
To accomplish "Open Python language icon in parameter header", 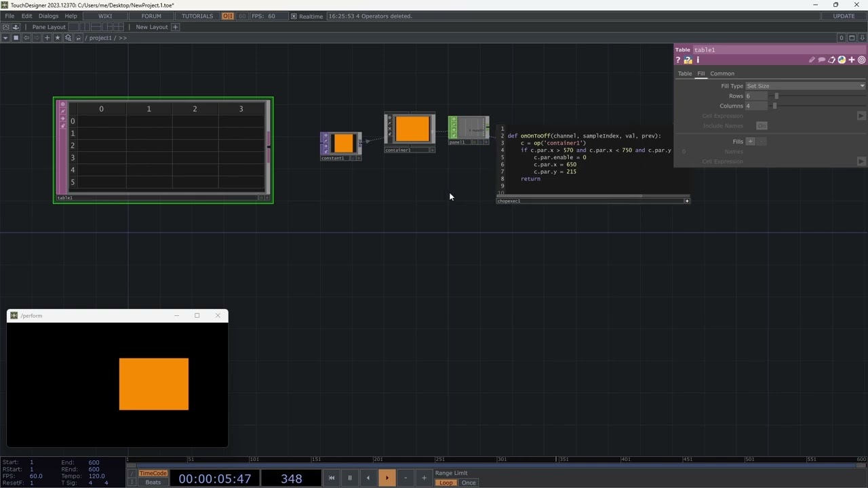I will point(842,60).
